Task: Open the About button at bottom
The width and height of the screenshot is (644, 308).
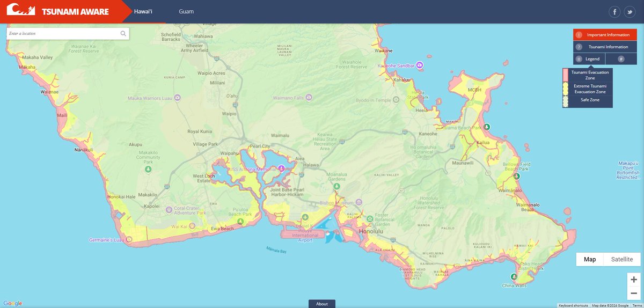Action: pyautogui.click(x=322, y=304)
